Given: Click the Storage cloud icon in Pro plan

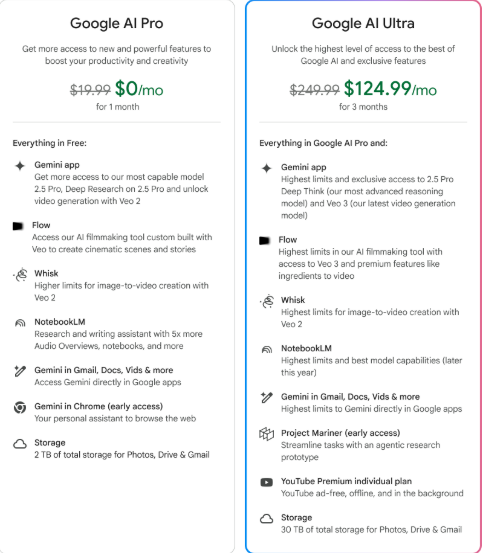Looking at the screenshot, I should (x=20, y=444).
